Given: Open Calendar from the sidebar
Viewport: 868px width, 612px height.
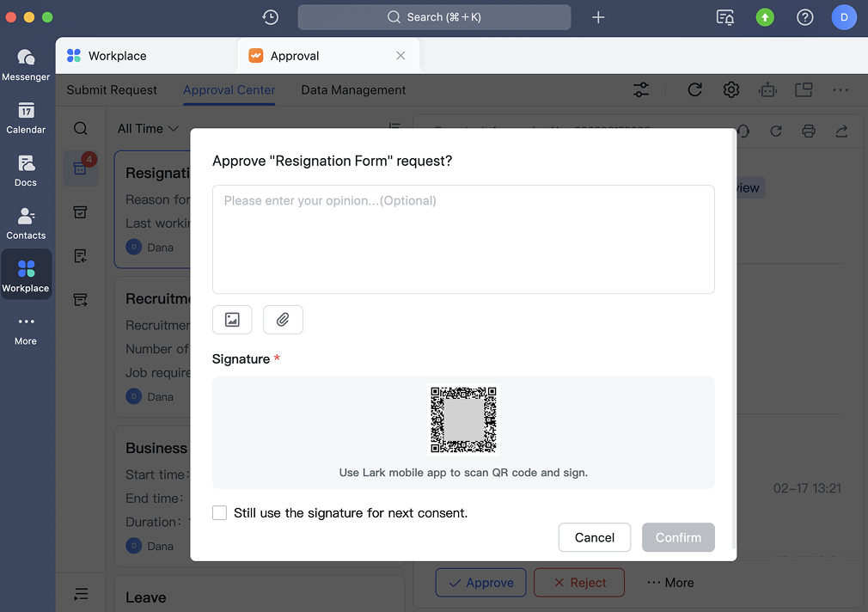Looking at the screenshot, I should pyautogui.click(x=26, y=118).
